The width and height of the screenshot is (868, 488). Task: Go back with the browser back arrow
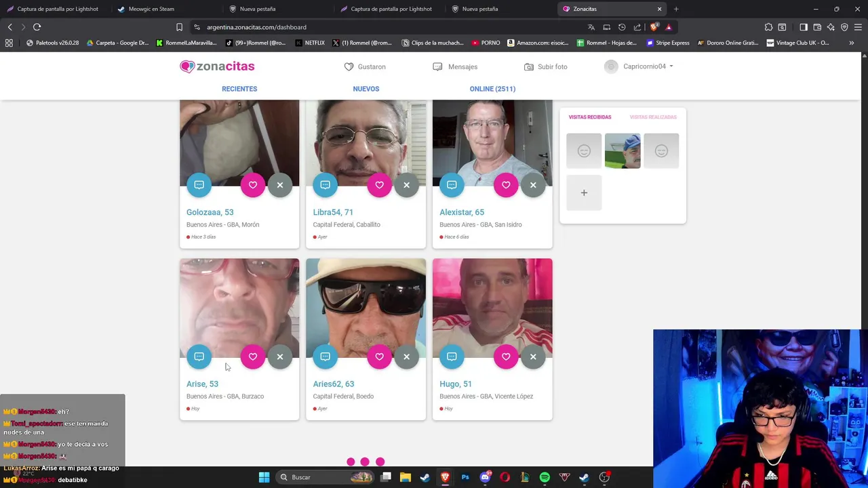(x=10, y=27)
